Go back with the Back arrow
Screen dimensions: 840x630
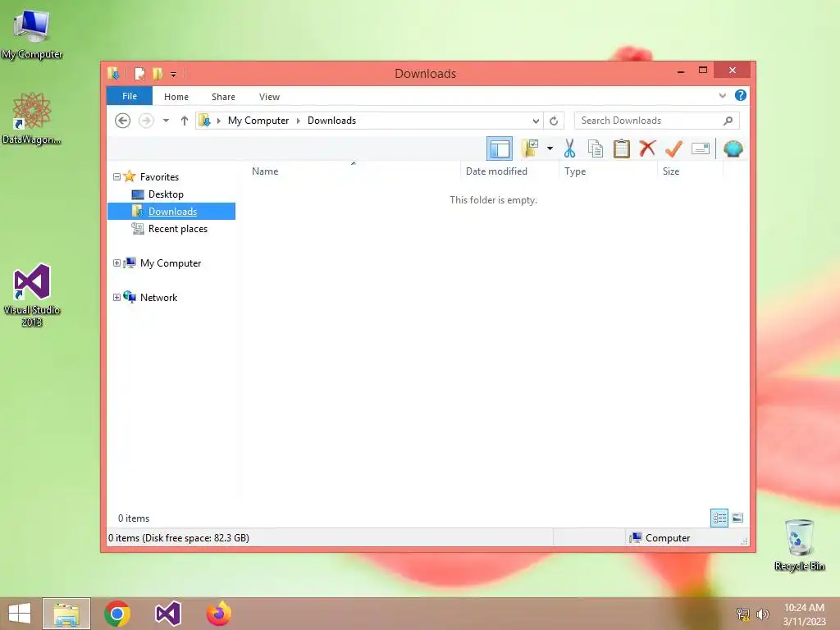point(123,121)
